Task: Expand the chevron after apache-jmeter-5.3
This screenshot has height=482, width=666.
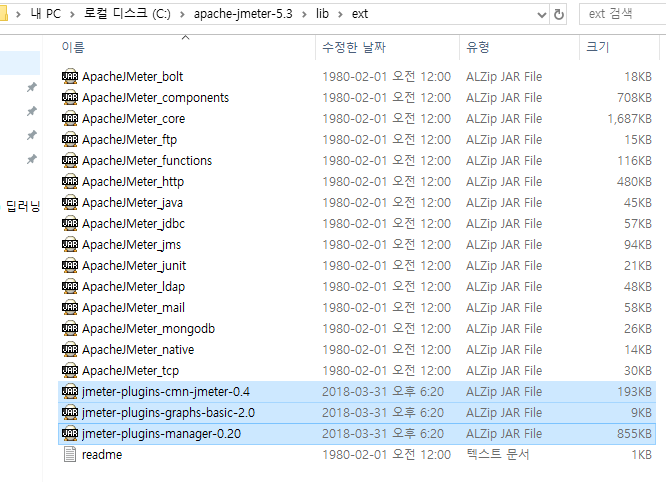Action: (304, 14)
